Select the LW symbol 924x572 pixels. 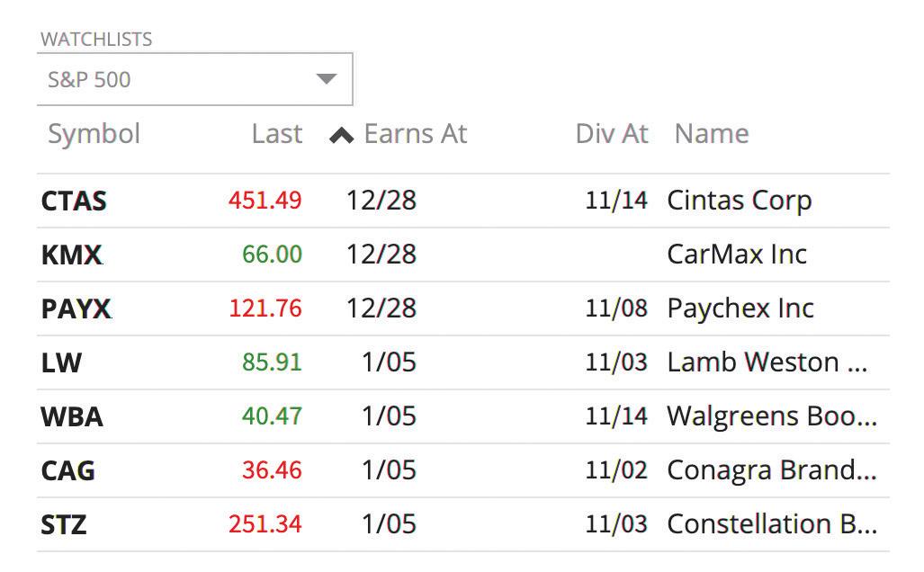coord(61,362)
